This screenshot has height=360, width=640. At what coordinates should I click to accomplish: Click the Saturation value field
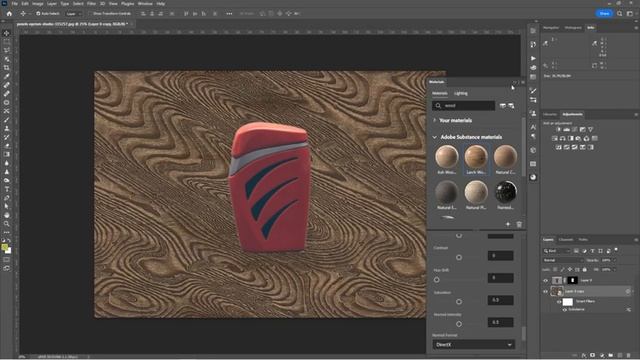click(500, 300)
